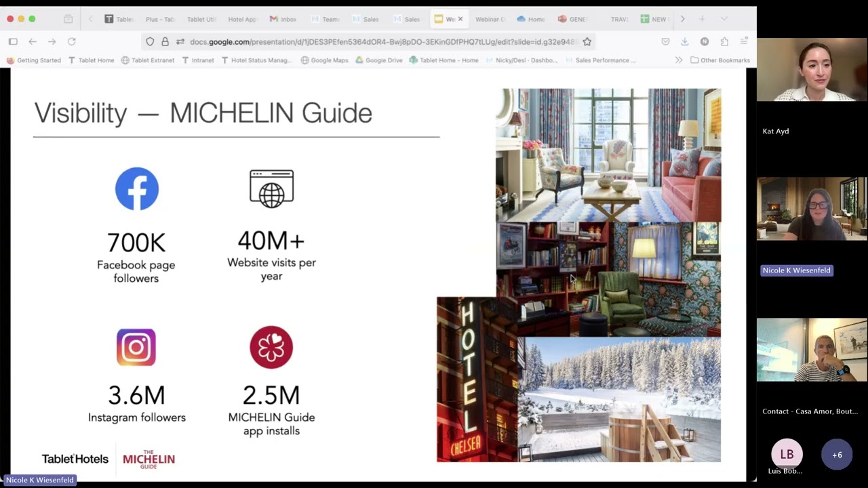868x488 pixels.
Task: Switch to the Webinar tab
Action: tap(490, 19)
